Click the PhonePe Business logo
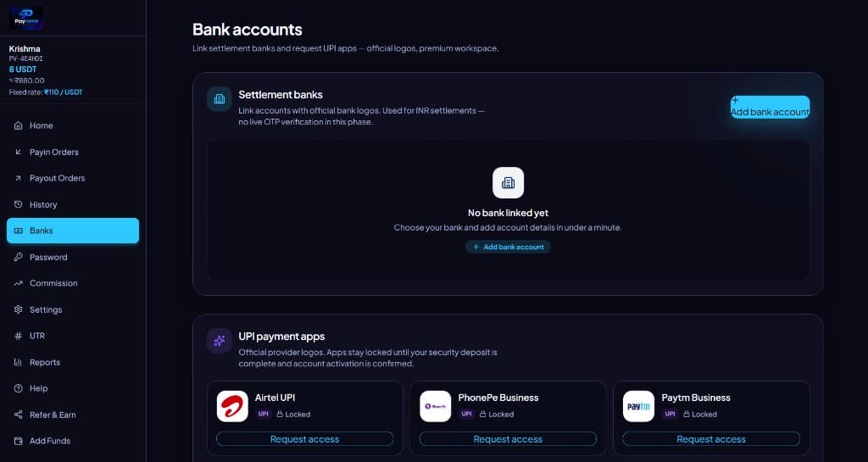868x462 pixels. pos(436,406)
